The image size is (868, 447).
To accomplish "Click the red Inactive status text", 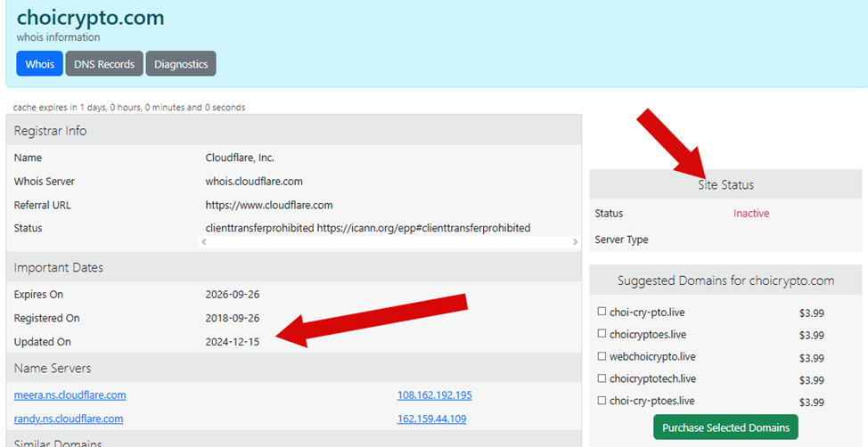I will (751, 213).
